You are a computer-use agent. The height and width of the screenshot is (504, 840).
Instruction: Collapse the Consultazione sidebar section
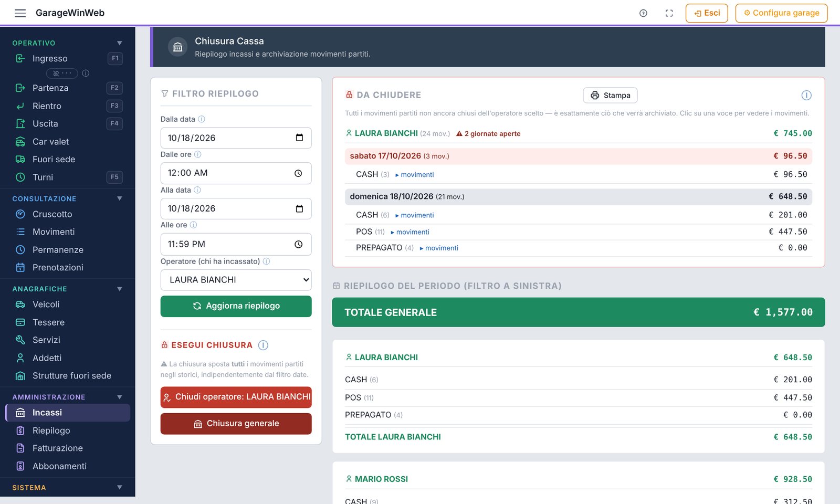pyautogui.click(x=120, y=198)
